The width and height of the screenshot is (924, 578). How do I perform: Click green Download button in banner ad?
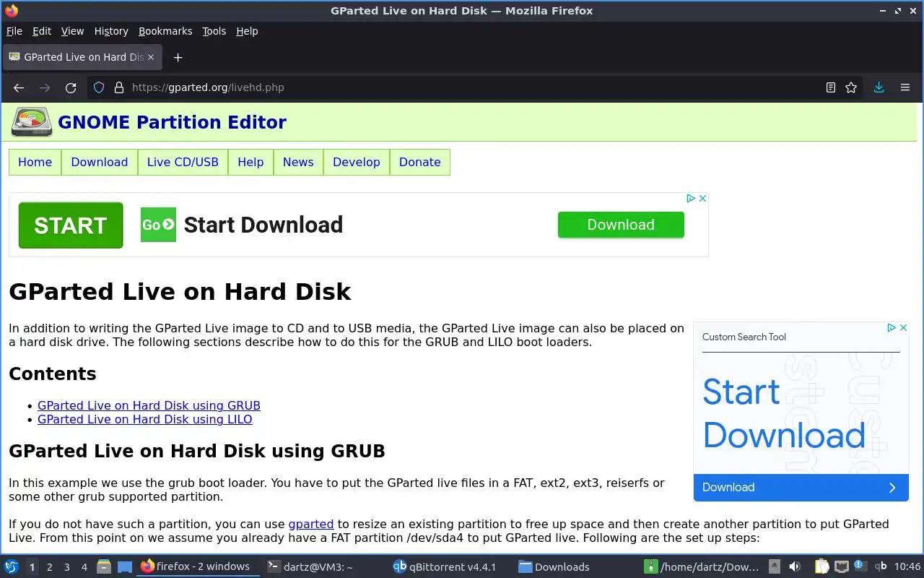click(x=621, y=225)
